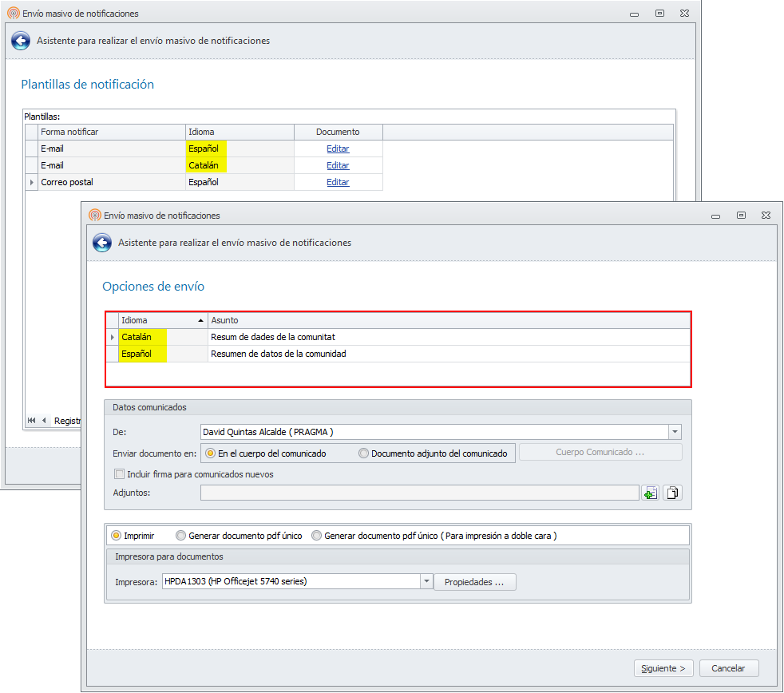The image size is (784, 693).
Task: Click the Correo postal row indicator arrow
Action: 31,183
